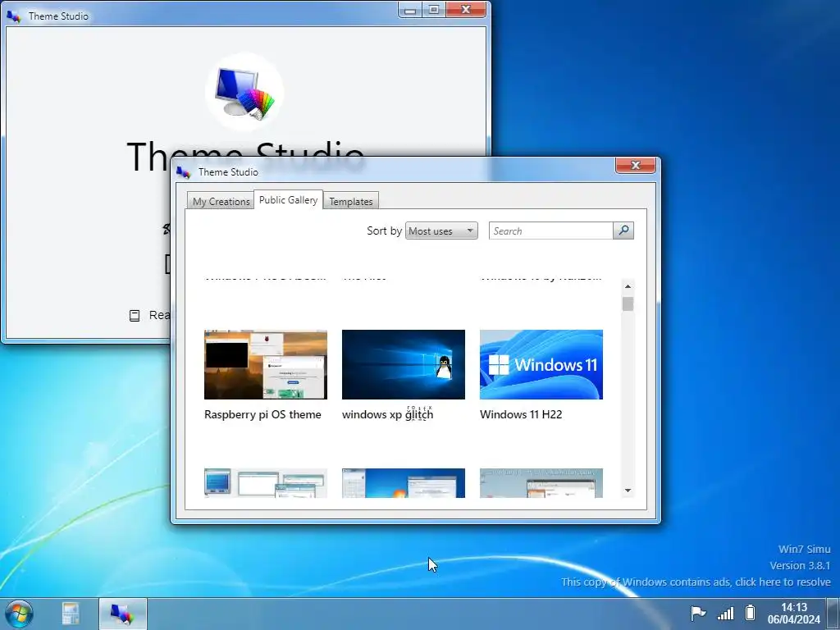Maximize the back Theme Studio window
The width and height of the screenshot is (840, 630).
(x=434, y=10)
